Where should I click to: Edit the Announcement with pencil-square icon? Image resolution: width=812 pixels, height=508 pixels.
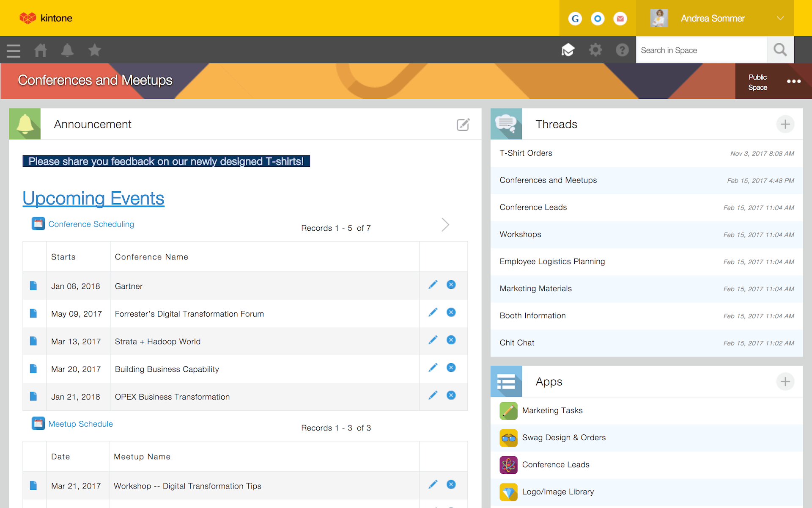pyautogui.click(x=463, y=124)
